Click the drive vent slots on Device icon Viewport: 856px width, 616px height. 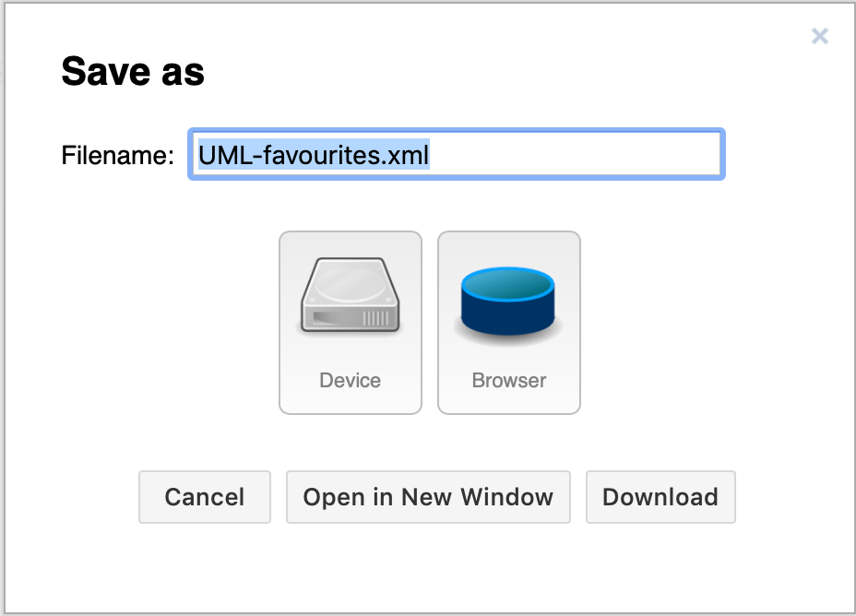coord(375,318)
